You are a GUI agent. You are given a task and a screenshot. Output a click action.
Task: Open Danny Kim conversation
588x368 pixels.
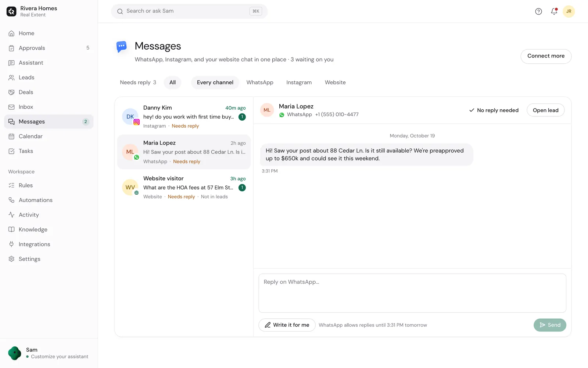[x=184, y=117]
